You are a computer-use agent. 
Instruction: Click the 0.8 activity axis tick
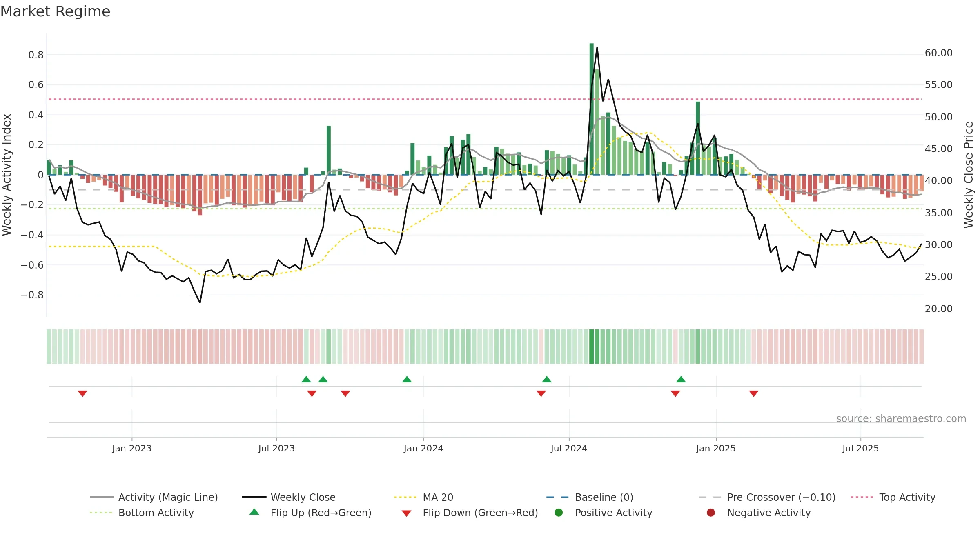36,55
